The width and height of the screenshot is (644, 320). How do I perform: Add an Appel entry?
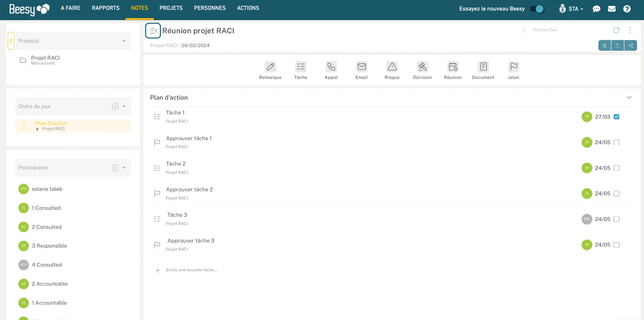(x=331, y=70)
